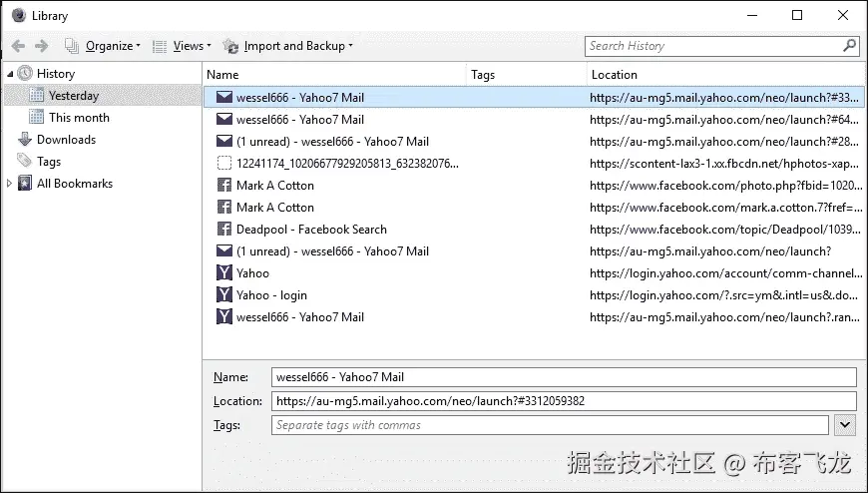Open Tags in the sidebar

click(49, 162)
